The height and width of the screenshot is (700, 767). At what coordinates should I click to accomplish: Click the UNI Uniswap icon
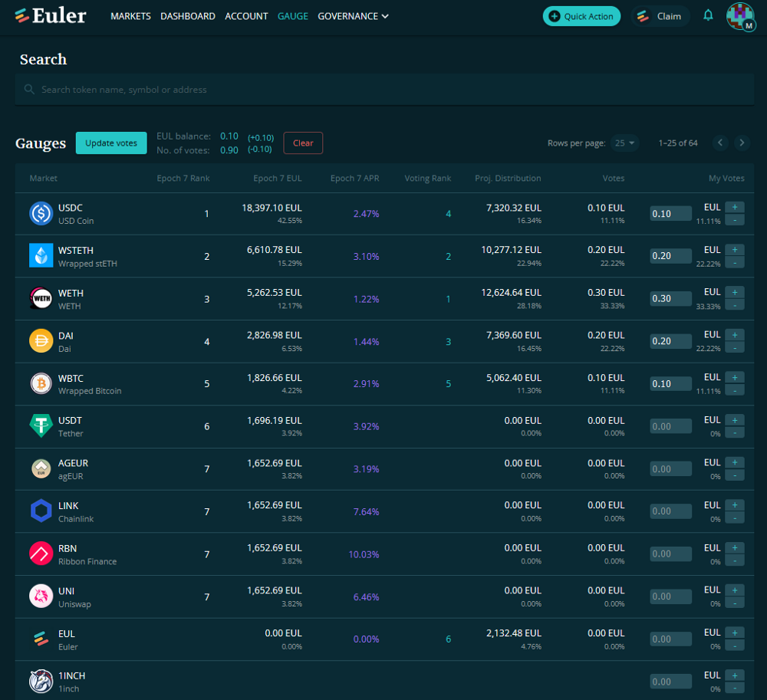[41, 596]
